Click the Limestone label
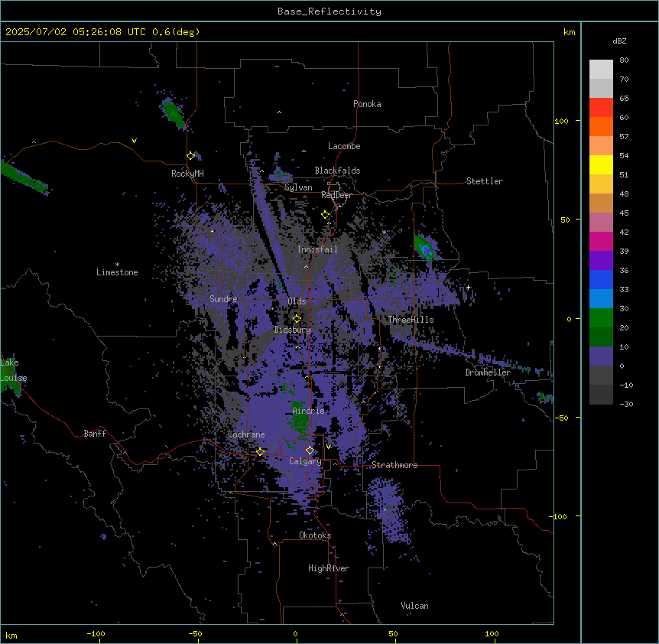Viewport: 659px width, 644px height. point(117,272)
